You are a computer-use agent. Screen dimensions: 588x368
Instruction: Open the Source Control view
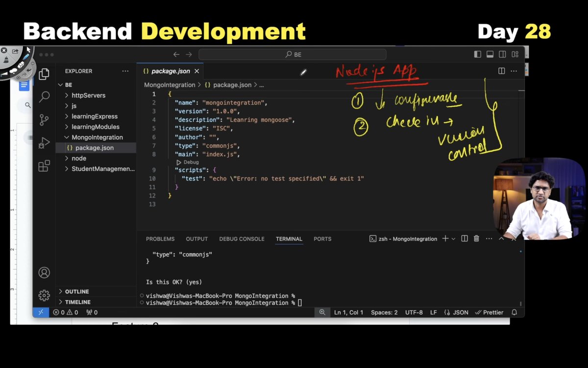[44, 120]
